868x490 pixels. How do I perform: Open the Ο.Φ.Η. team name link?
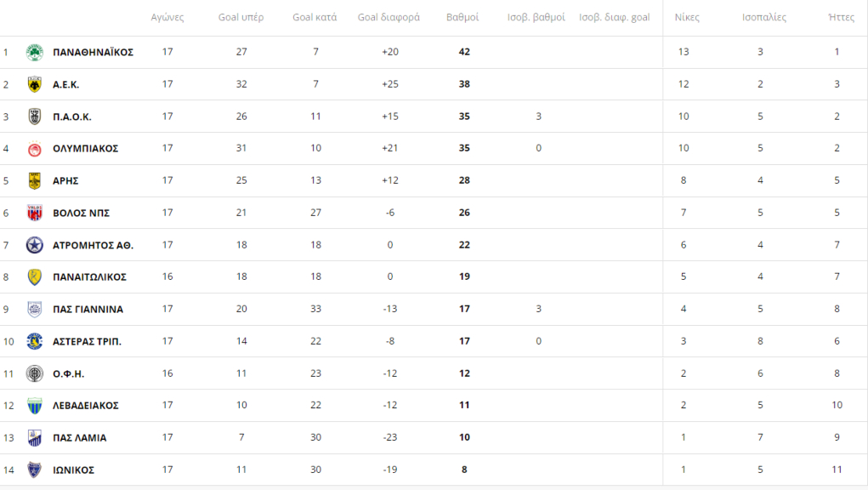[69, 373]
